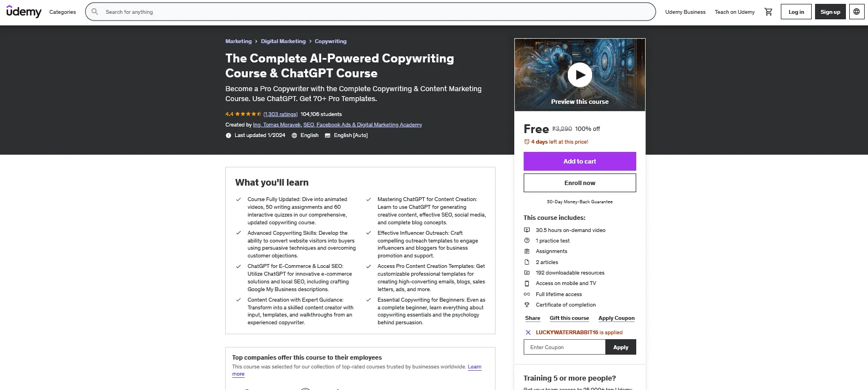The image size is (868, 390).
Task: Click the course title heading
Action: tap(339, 66)
